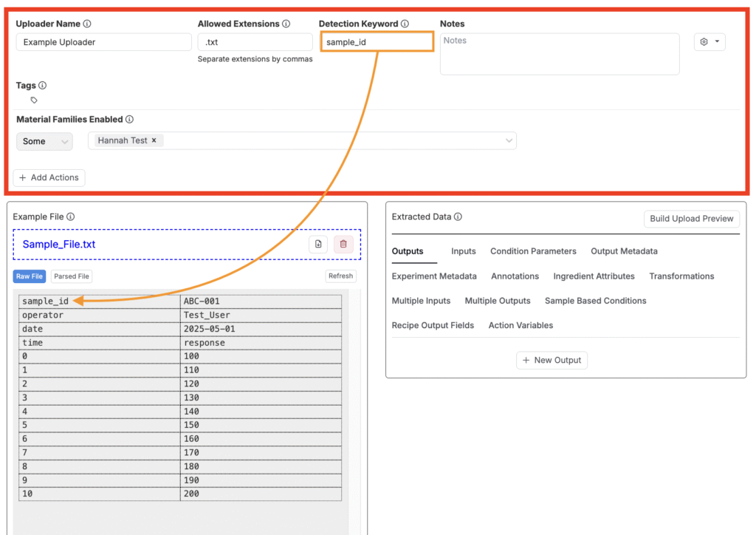
Task: Click the info icon next to Allowed Extensions
Action: pyautogui.click(x=286, y=24)
